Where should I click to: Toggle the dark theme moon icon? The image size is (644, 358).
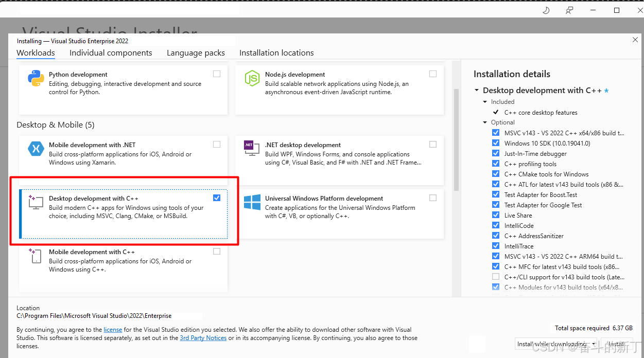546,10
